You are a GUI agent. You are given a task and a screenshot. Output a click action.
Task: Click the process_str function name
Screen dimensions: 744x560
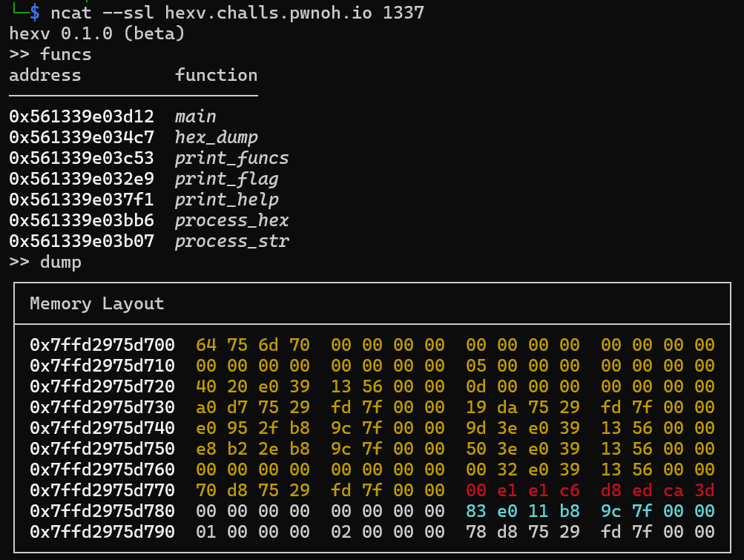231,242
